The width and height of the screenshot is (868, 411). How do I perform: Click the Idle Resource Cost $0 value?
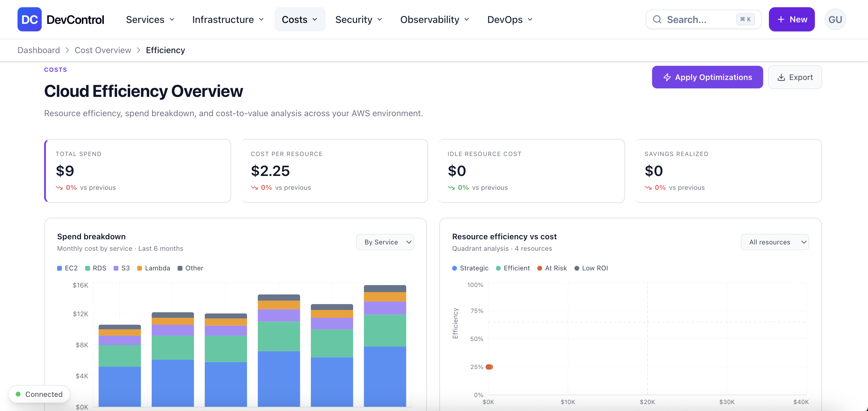457,171
